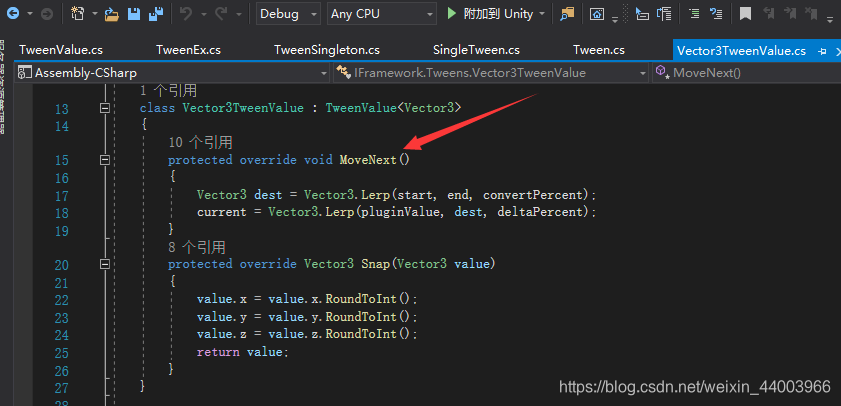
Task: Click the Navigate Backward arrow icon
Action: click(x=13, y=13)
